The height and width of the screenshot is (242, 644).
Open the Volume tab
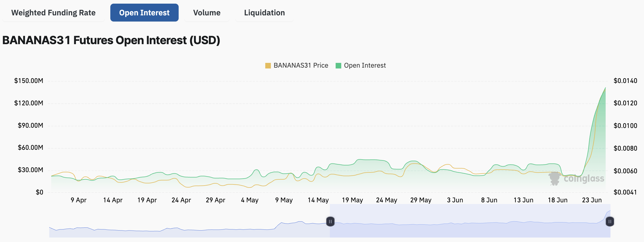[207, 13]
